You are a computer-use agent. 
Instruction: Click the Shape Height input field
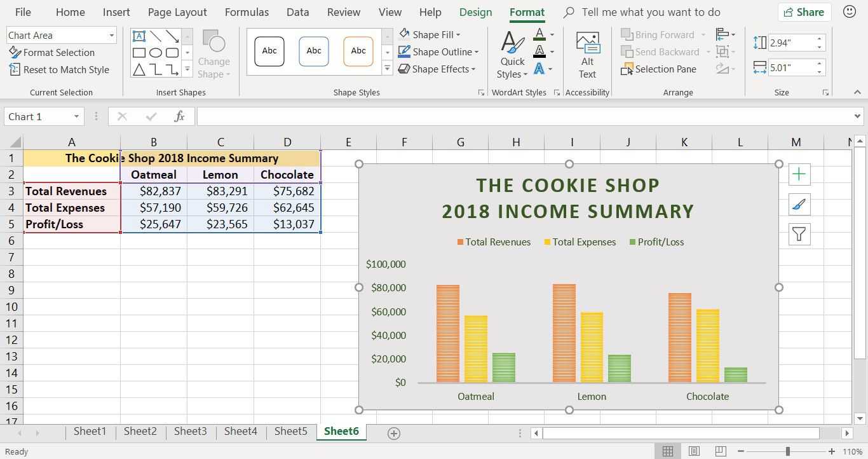[791, 43]
